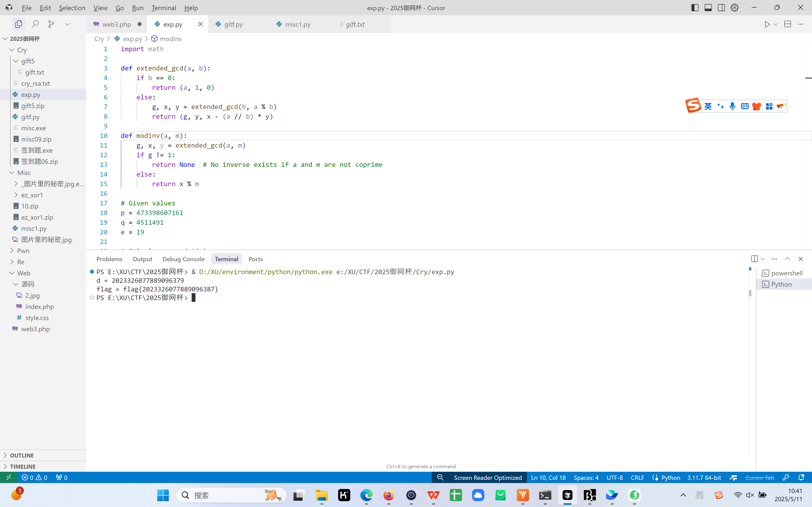Open the Selection menu
Screen dimensions: 812x507
tap(72, 8)
